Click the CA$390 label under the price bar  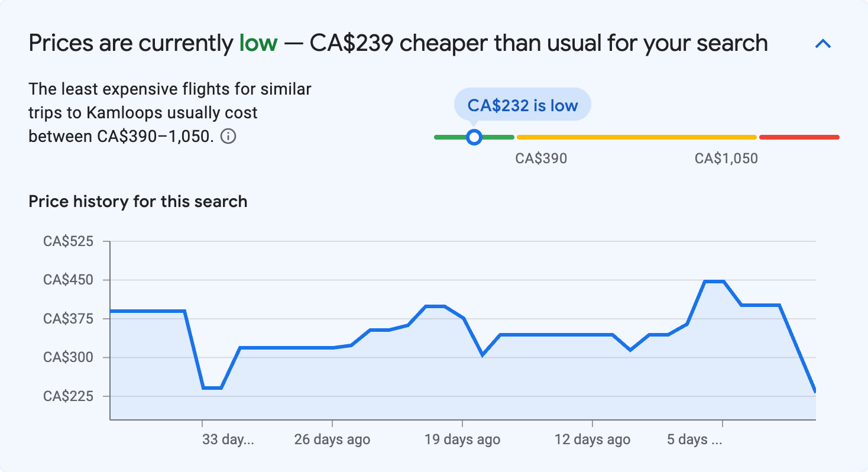[542, 158]
